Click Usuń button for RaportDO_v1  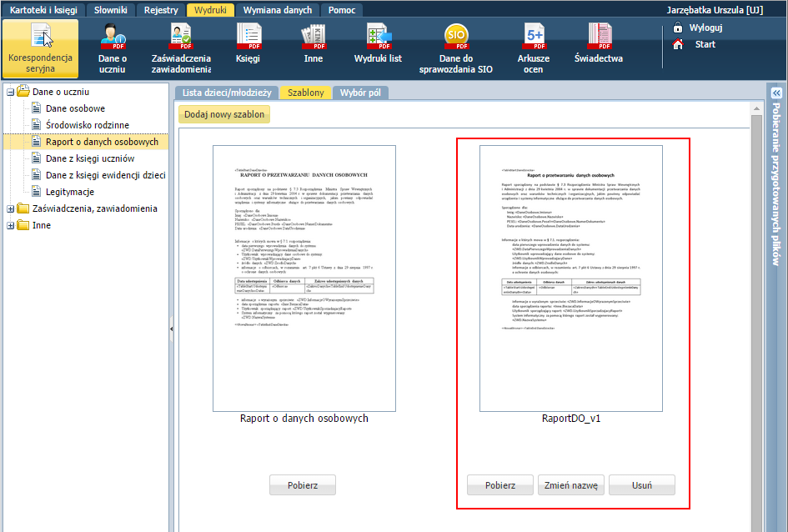click(642, 485)
